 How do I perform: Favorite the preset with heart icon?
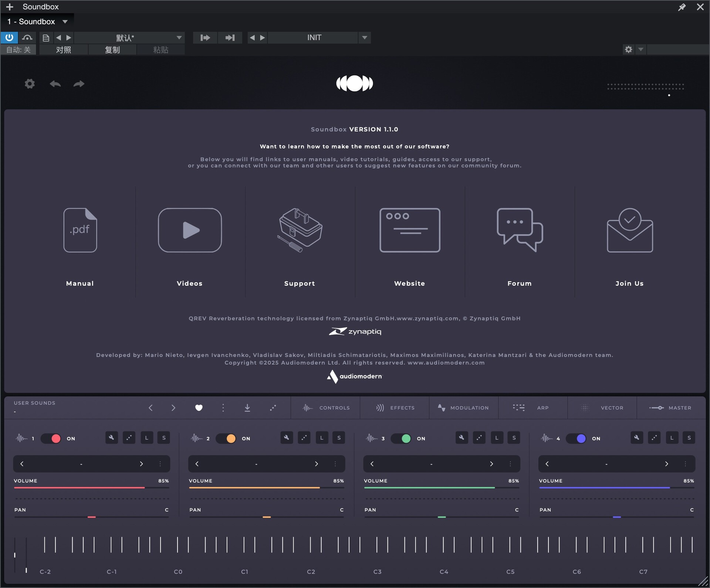[x=199, y=408]
